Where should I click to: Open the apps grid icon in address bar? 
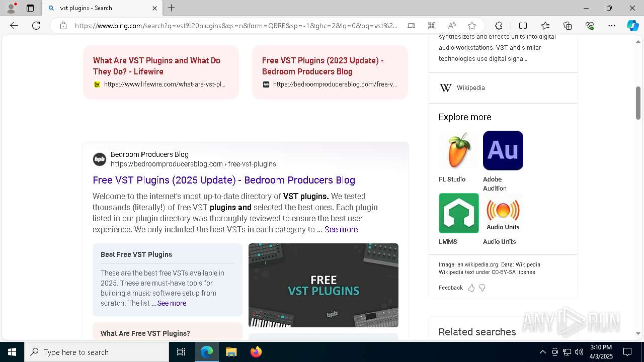coord(432,26)
